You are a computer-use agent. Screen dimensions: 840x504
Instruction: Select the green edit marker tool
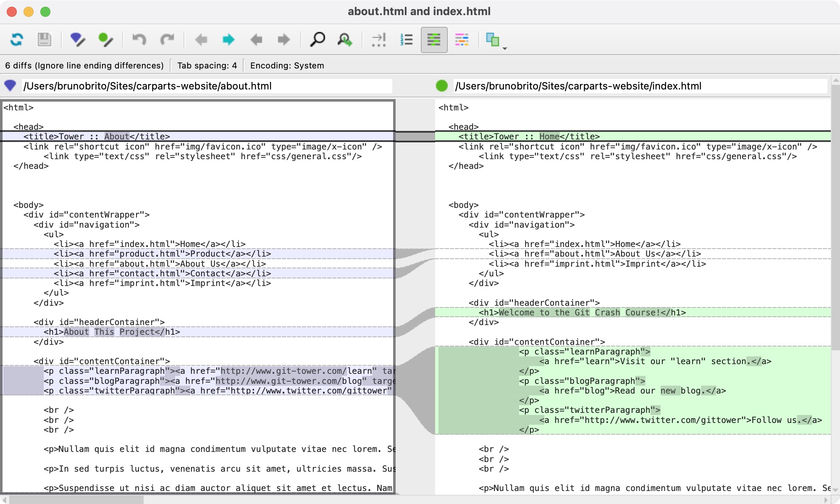pos(105,39)
